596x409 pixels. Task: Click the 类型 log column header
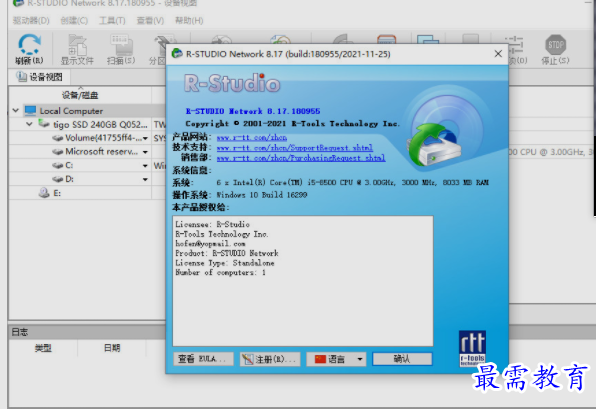[43, 347]
